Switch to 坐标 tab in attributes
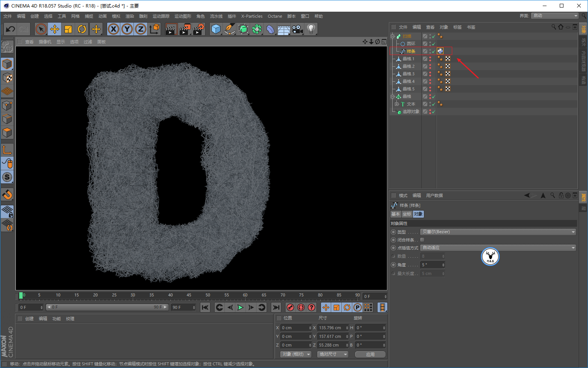Screen dimensions: 588x368 (407, 214)
